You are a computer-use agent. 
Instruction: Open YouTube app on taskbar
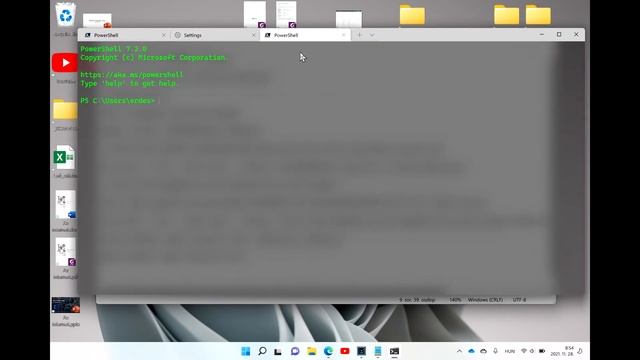345,351
